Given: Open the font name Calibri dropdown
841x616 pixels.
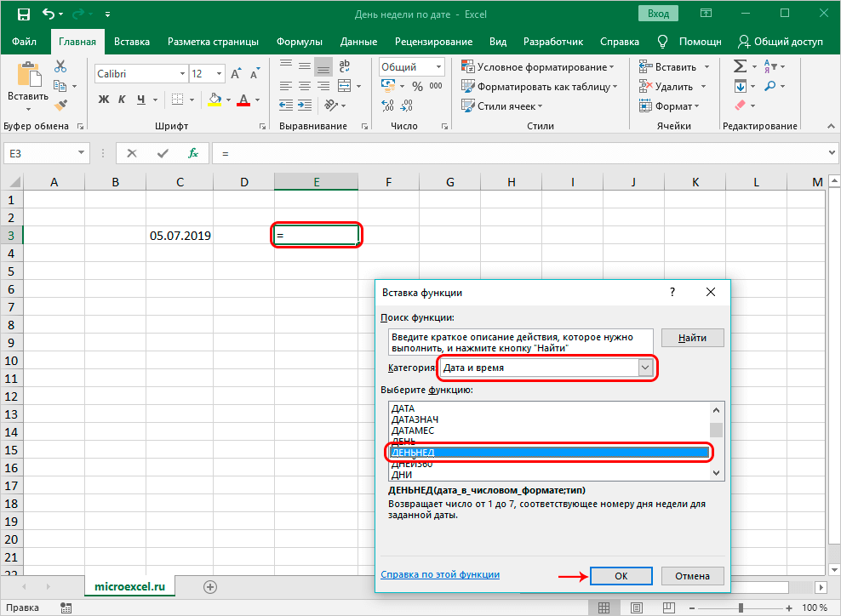Looking at the screenshot, I should coord(183,73).
